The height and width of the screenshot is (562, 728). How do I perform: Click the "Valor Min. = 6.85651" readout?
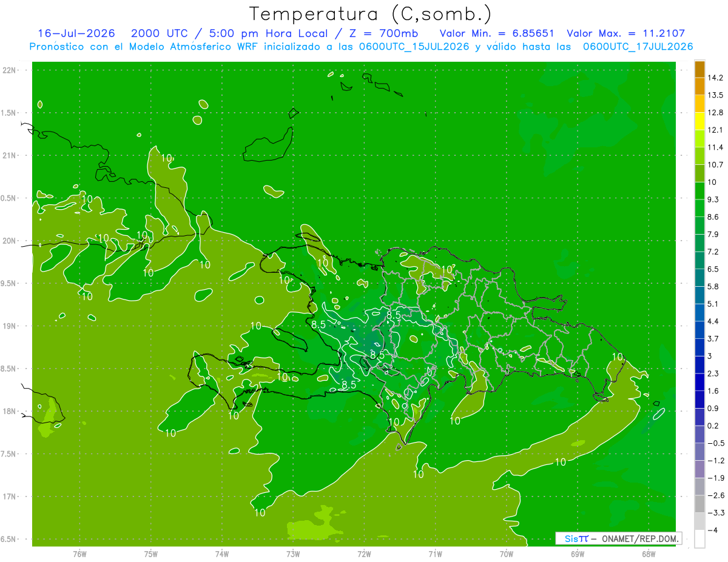point(497,33)
